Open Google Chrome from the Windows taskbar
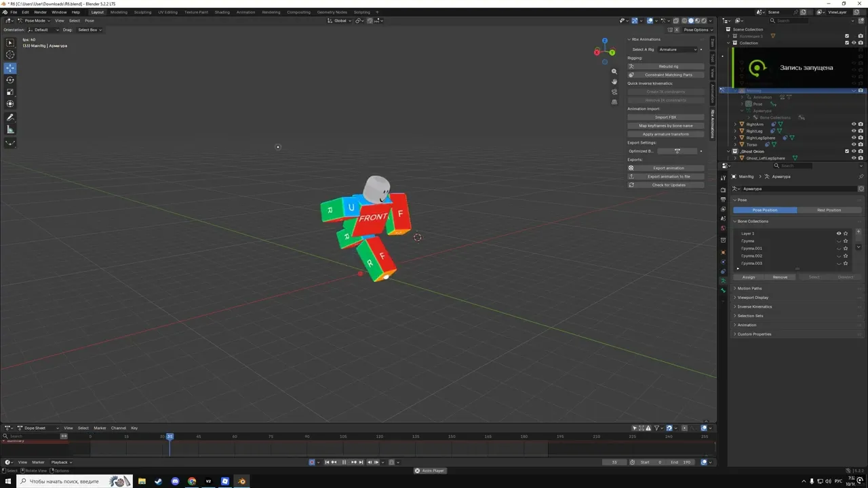This screenshot has height=488, width=868. tap(192, 481)
